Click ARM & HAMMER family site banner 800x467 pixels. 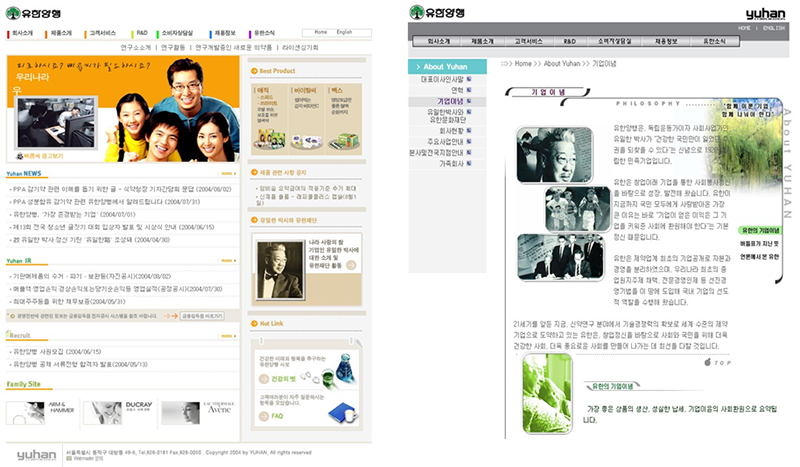[x=41, y=412]
